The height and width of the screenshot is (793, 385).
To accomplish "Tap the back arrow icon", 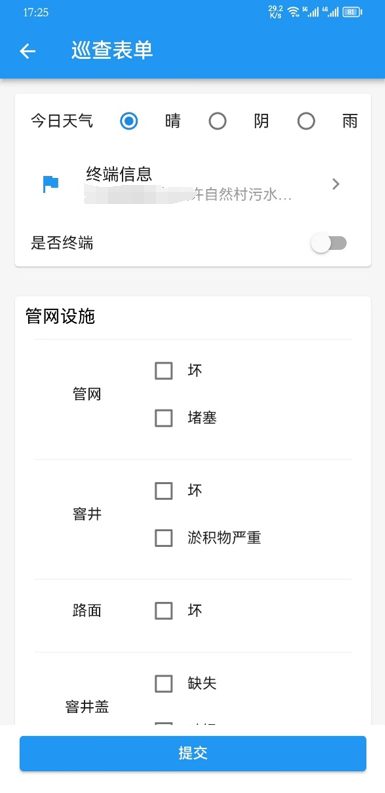I will [x=27, y=51].
